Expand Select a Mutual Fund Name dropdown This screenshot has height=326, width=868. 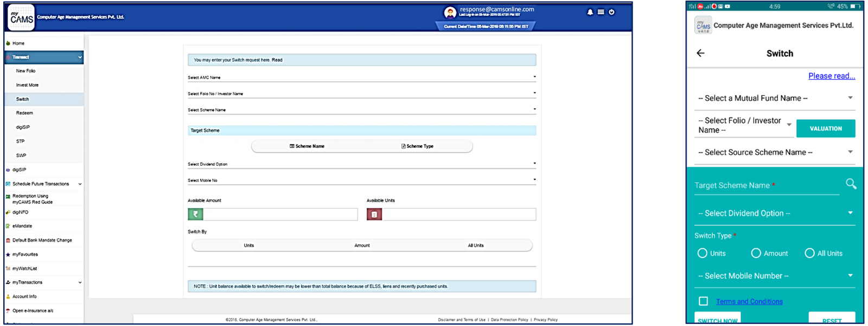click(x=775, y=98)
